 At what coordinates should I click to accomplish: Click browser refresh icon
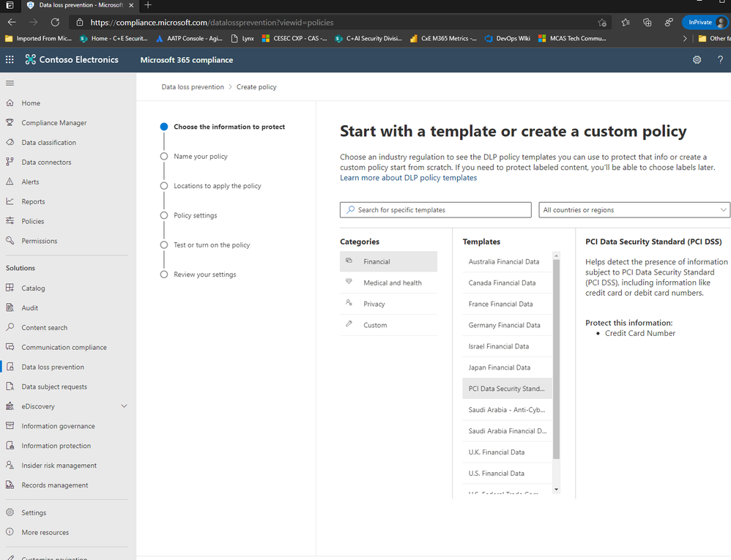(55, 23)
